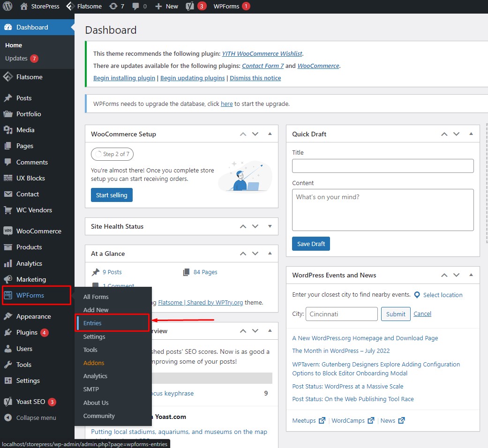Click the Analytics bar chart icon in sidebar
The image size is (488, 448).
8,263
